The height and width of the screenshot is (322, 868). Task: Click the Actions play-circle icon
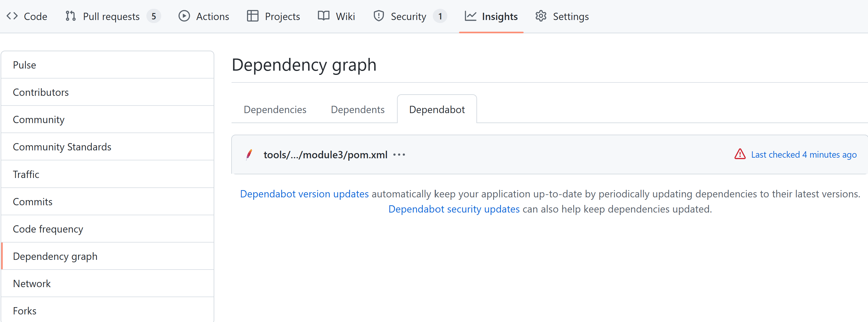184,16
